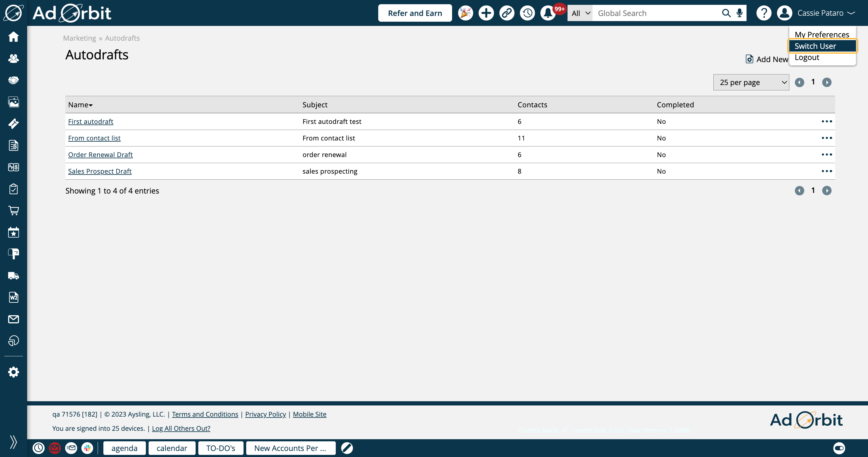Open actions menu for First autodraft row

coord(826,121)
